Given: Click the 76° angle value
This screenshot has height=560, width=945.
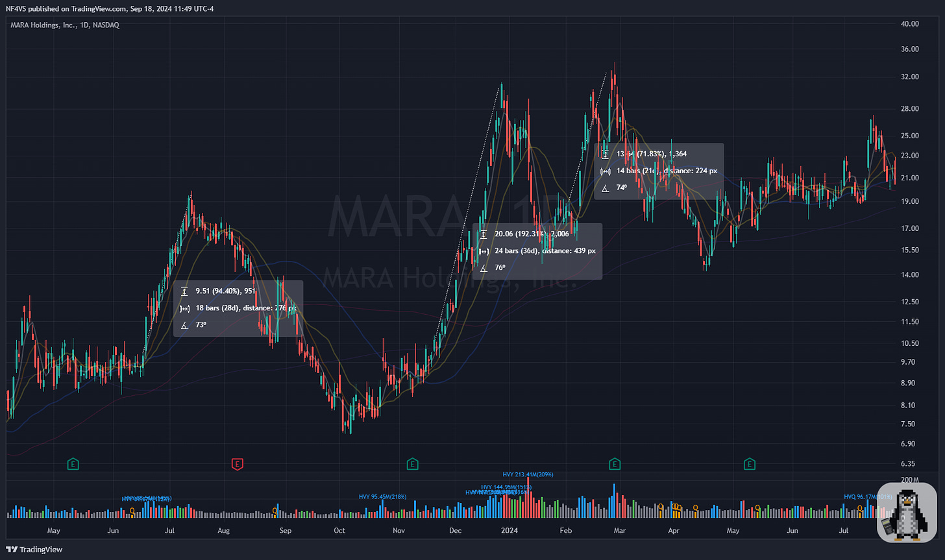Looking at the screenshot, I should pyautogui.click(x=500, y=267).
